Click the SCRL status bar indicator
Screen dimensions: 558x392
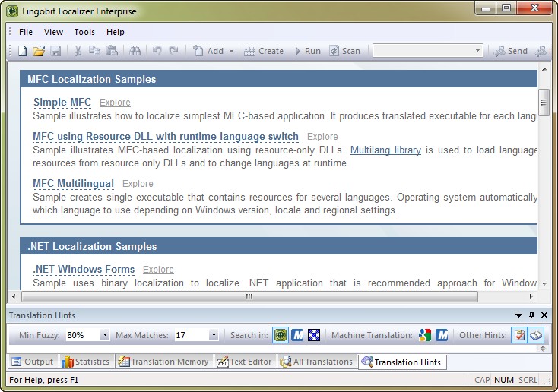[528, 380]
